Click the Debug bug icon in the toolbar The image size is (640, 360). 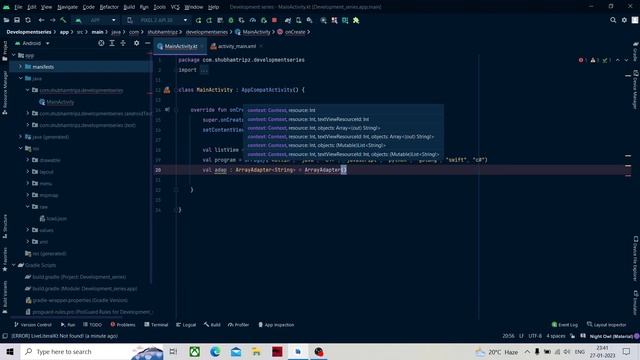[231, 20]
